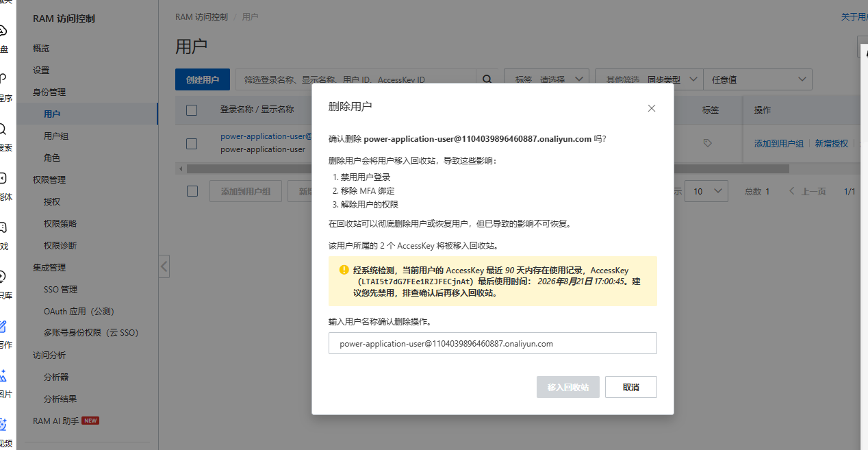
Task: Open the power-application-user@ login name link
Action: [266, 136]
